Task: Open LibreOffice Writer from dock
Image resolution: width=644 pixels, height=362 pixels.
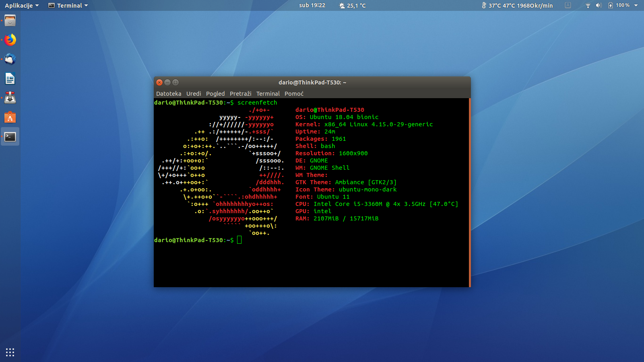Action: [x=10, y=78]
